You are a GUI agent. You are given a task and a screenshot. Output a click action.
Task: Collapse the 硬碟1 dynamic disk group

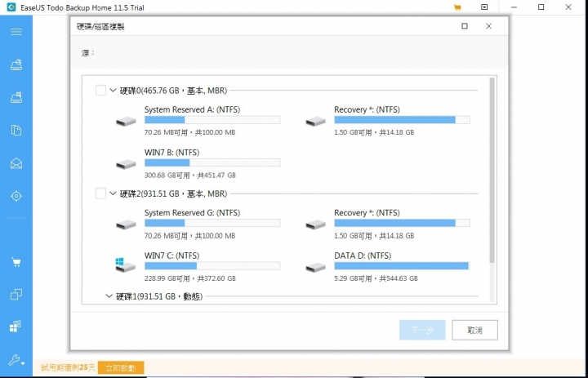point(109,296)
